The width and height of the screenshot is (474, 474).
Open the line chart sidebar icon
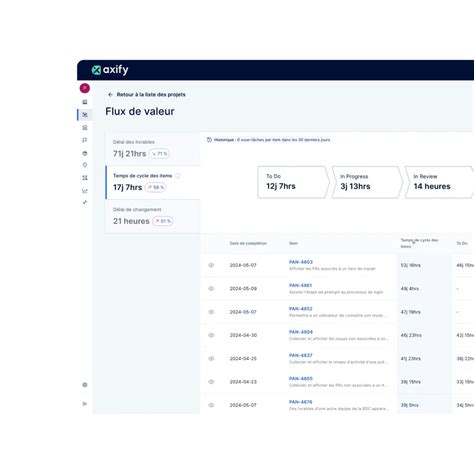coord(85,191)
